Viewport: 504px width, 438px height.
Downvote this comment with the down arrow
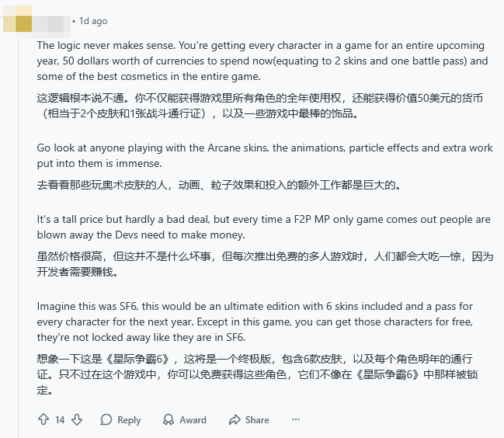(x=77, y=419)
